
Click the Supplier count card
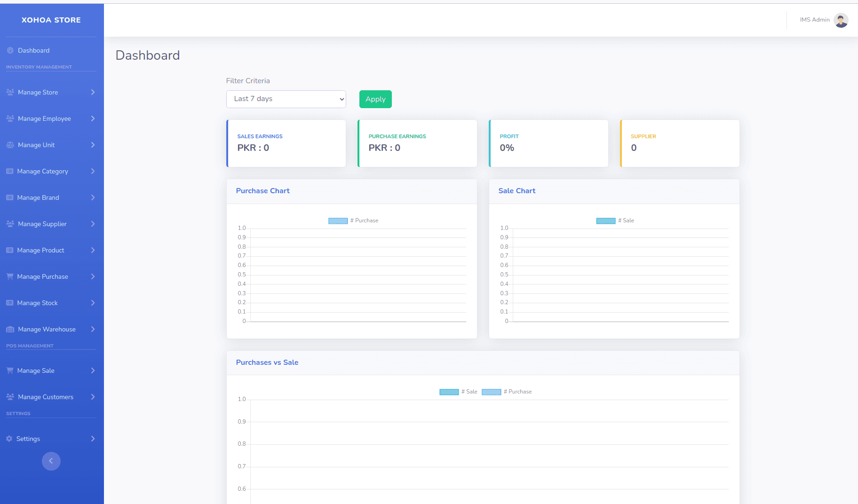click(x=680, y=143)
